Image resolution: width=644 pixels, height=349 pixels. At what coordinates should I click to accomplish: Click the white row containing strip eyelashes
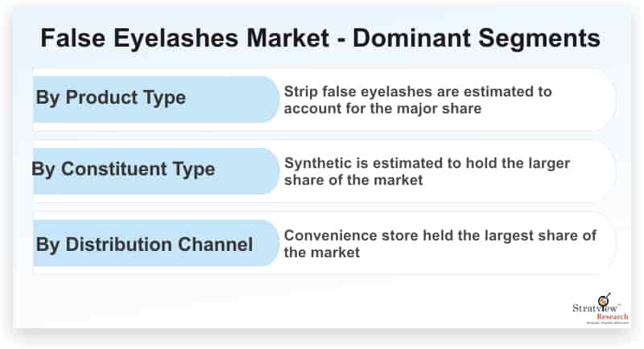pyautogui.click(x=324, y=100)
